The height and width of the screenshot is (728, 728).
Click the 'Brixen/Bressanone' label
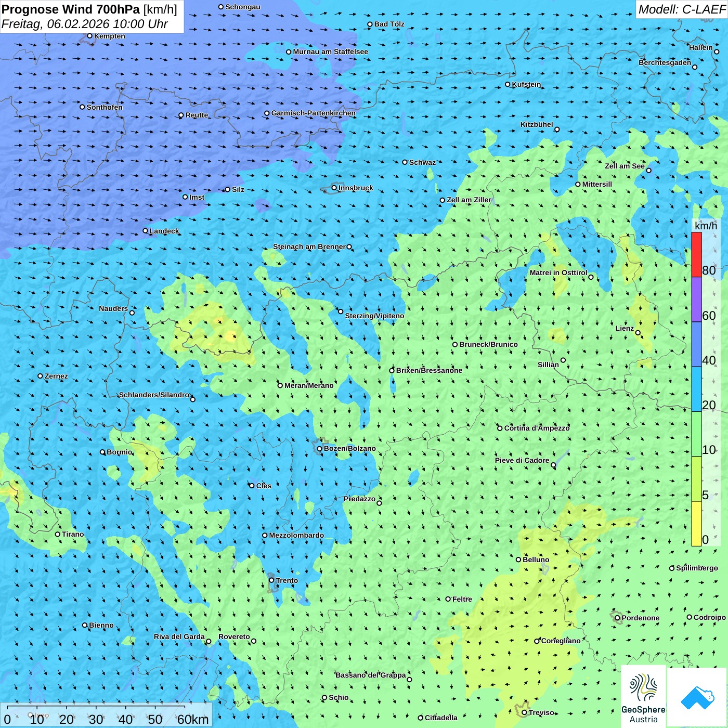point(429,370)
